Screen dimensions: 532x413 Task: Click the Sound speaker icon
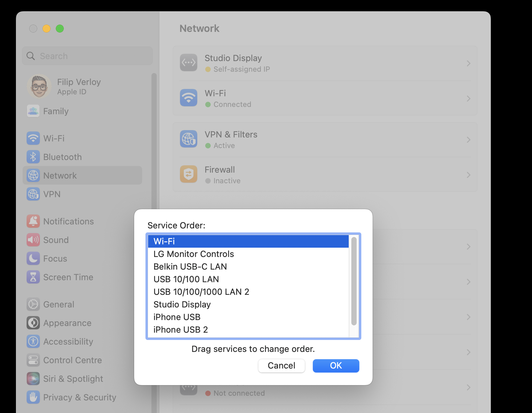click(x=33, y=240)
